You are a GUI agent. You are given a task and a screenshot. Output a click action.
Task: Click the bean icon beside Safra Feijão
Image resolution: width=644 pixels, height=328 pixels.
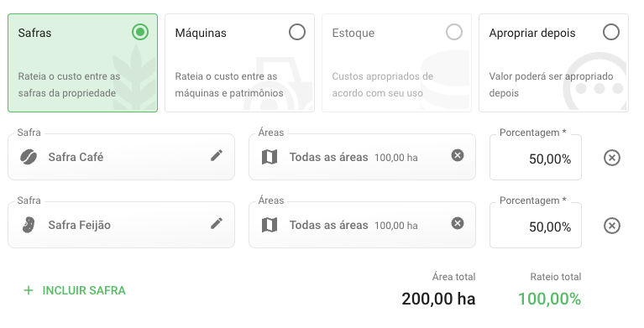point(29,225)
